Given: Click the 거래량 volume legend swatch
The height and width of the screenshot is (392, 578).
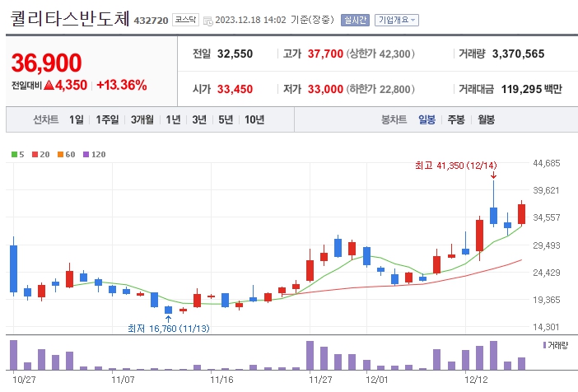Looking at the screenshot, I should click(544, 345).
